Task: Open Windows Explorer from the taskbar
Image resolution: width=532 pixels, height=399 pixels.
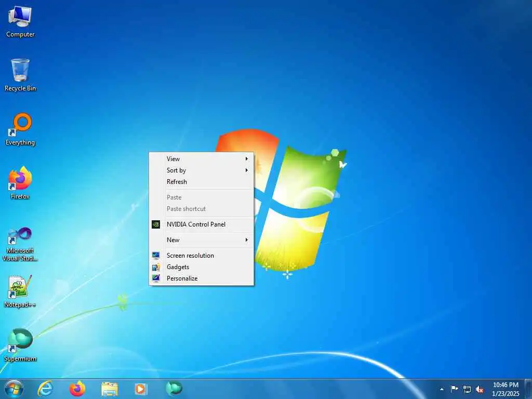Action: pyautogui.click(x=110, y=389)
